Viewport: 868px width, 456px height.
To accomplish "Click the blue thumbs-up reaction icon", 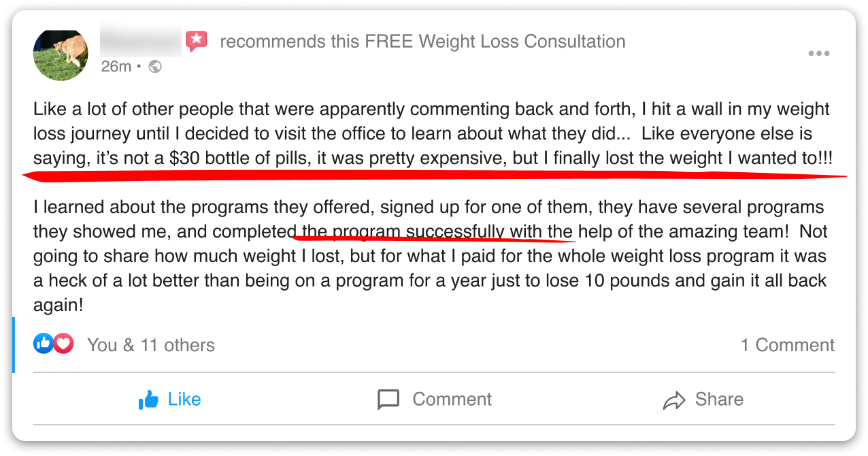I will pyautogui.click(x=43, y=344).
